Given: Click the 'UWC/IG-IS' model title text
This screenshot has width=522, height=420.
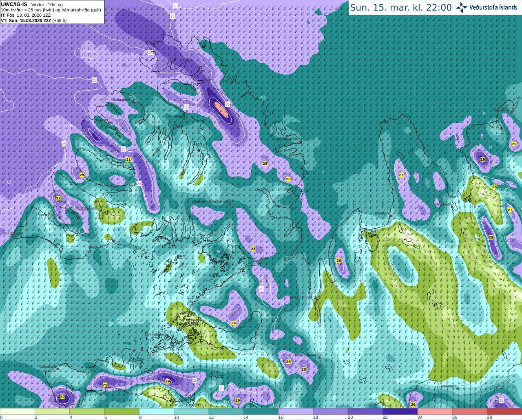Looking at the screenshot, I should pyautogui.click(x=14, y=4).
